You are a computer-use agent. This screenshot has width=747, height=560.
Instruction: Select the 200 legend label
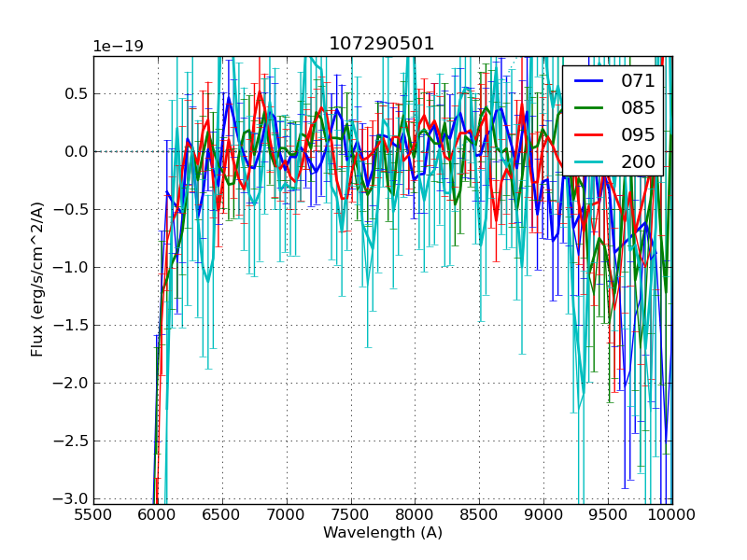638,161
